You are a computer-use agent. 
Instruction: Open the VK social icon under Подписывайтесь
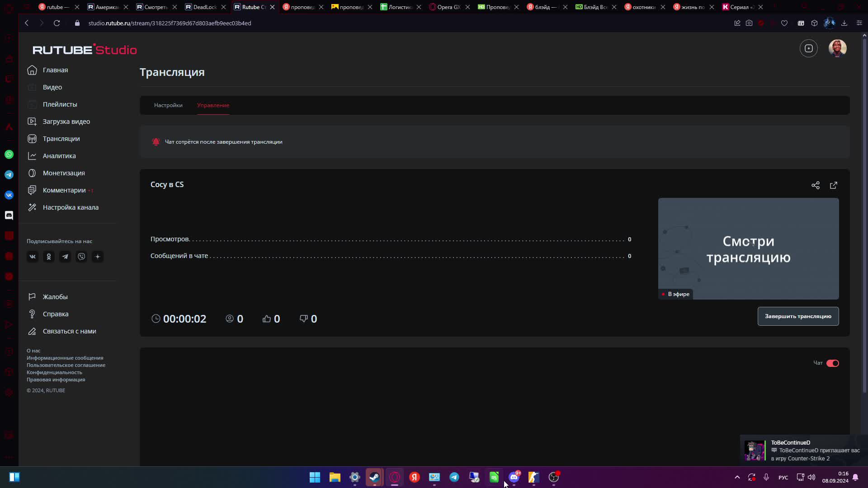coord(33,257)
